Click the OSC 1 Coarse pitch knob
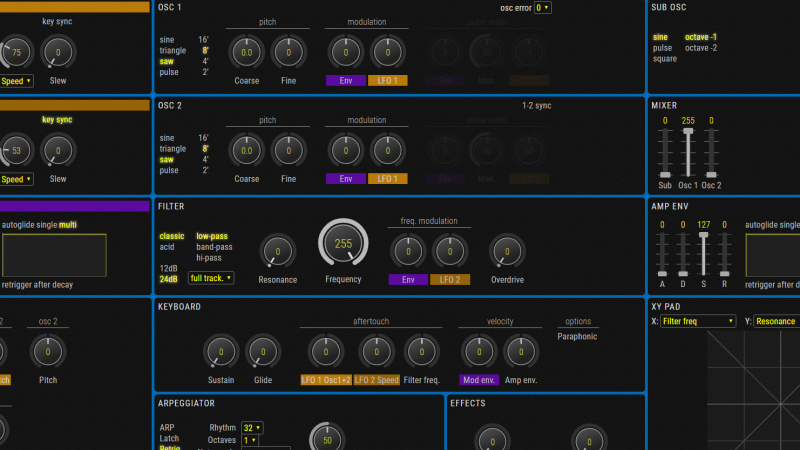800x450 pixels. 246,53
